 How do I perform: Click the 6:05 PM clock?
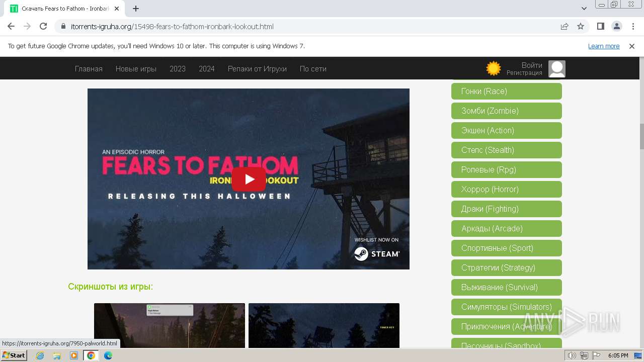coord(618,355)
